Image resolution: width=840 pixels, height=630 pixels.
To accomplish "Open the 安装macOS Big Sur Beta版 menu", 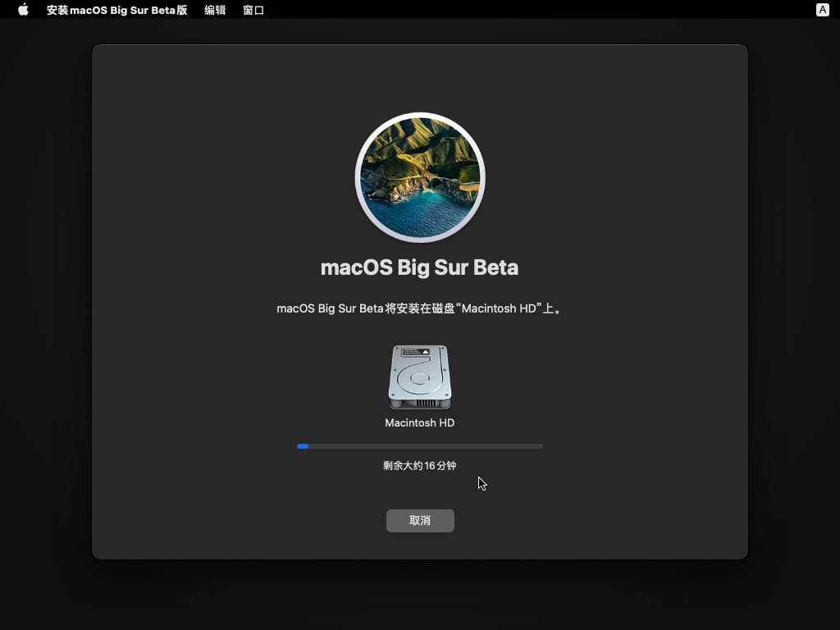I will (x=116, y=10).
